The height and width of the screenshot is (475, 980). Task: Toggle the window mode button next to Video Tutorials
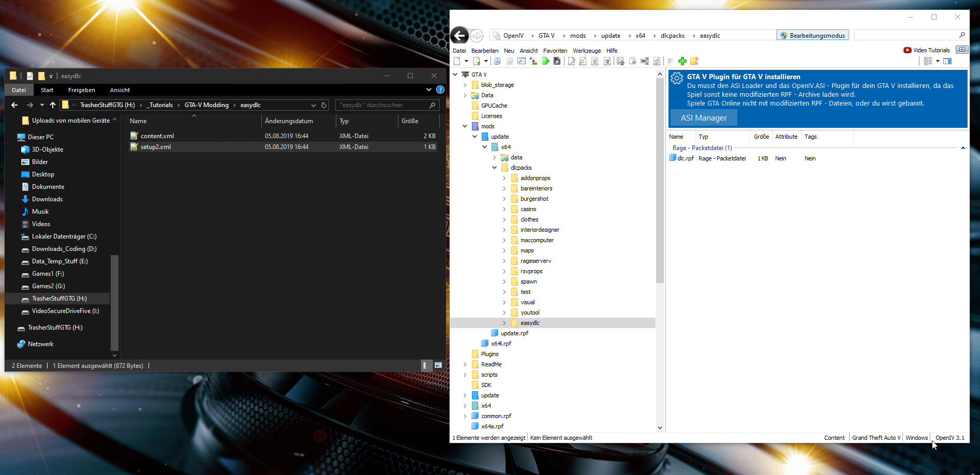[x=962, y=50]
